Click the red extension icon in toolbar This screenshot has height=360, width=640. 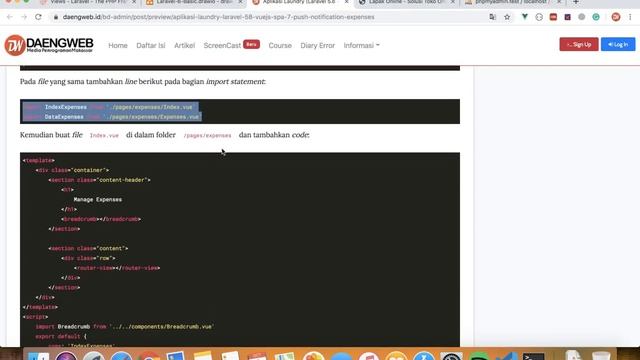(553, 17)
